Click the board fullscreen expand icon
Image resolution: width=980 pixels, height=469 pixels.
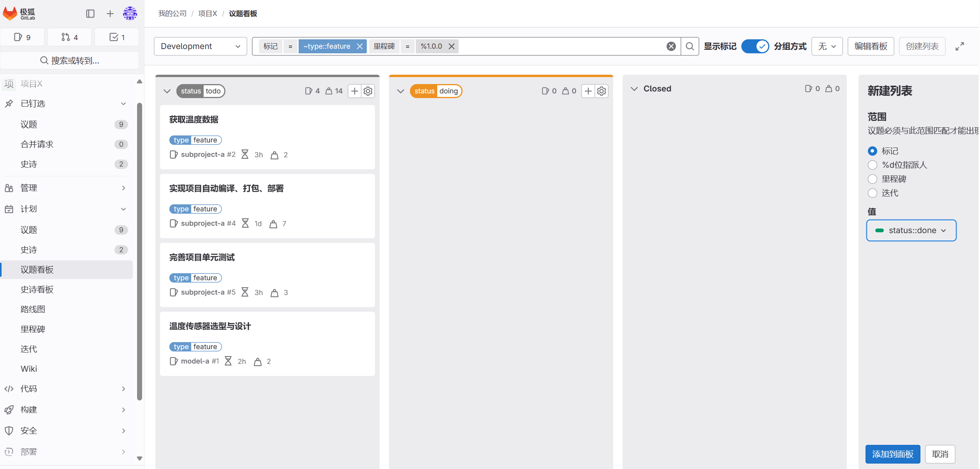(960, 46)
